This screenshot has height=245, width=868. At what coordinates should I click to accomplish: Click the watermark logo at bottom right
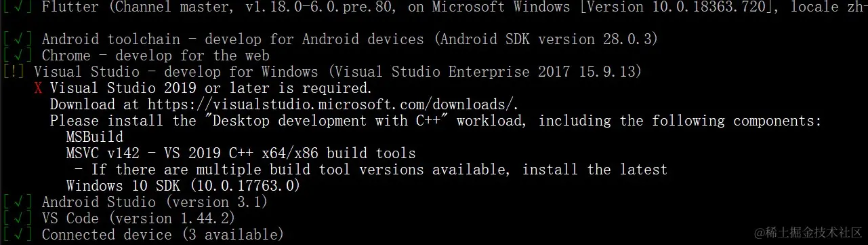click(x=808, y=233)
